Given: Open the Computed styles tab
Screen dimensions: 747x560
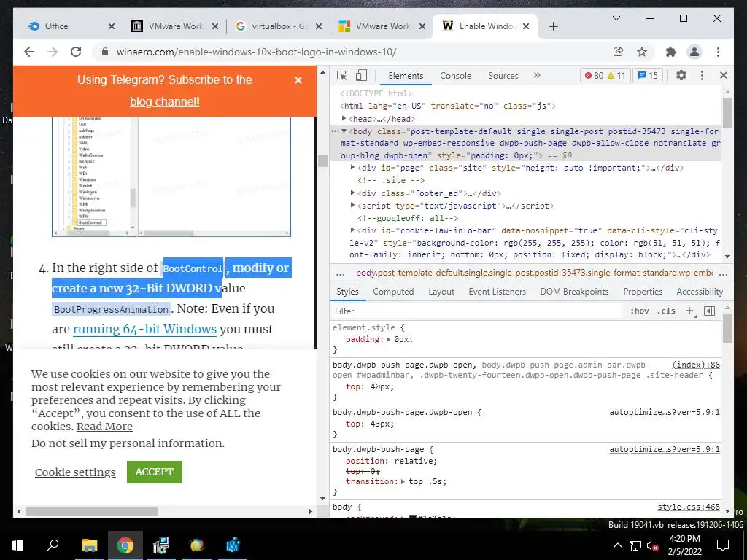Looking at the screenshot, I should (x=393, y=292).
